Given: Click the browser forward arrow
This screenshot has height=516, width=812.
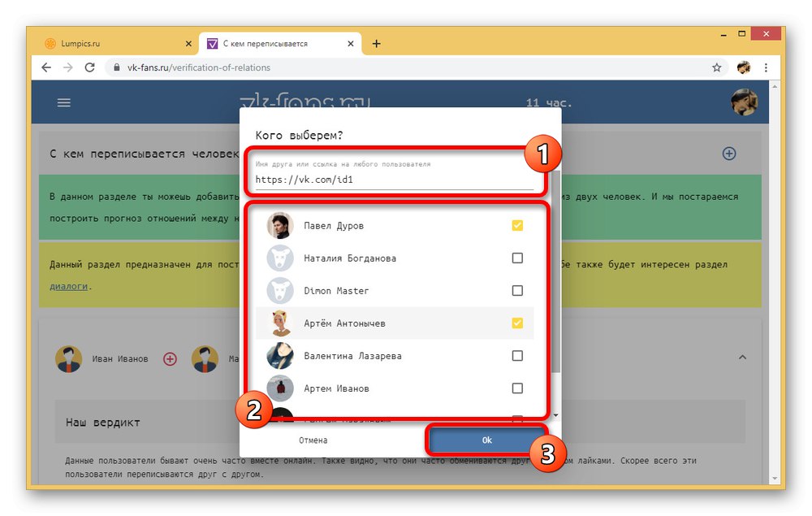Looking at the screenshot, I should click(x=68, y=67).
